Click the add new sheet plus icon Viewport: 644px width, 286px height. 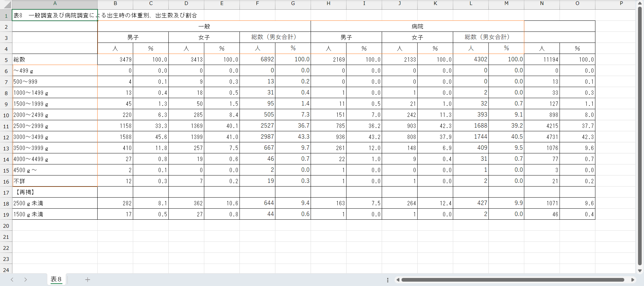[88, 280]
